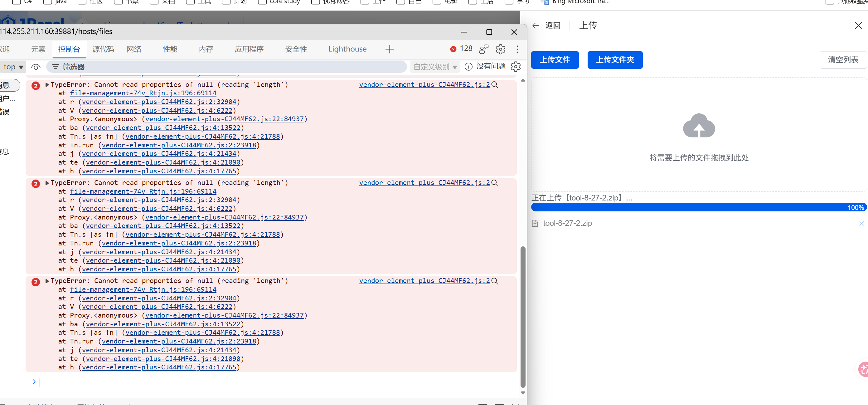Open js:2:23918 Tn.run link in third error
The image size is (868, 405).
(x=179, y=341)
